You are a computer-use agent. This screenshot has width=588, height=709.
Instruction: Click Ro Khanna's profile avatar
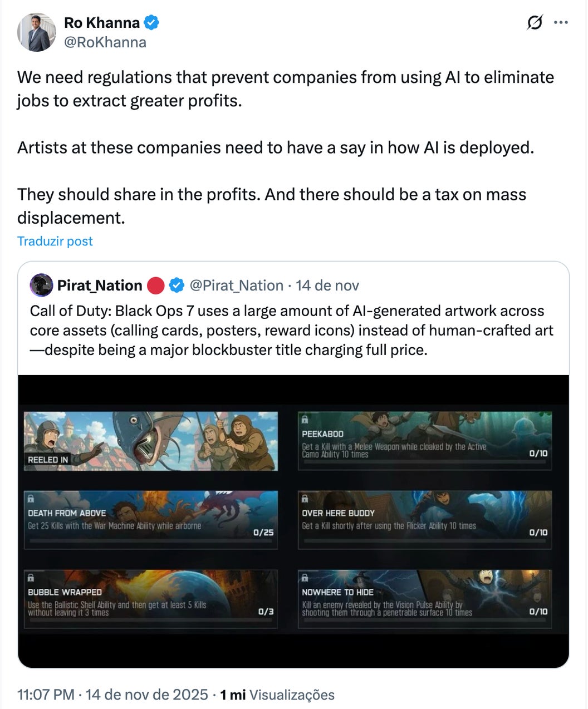coord(36,32)
